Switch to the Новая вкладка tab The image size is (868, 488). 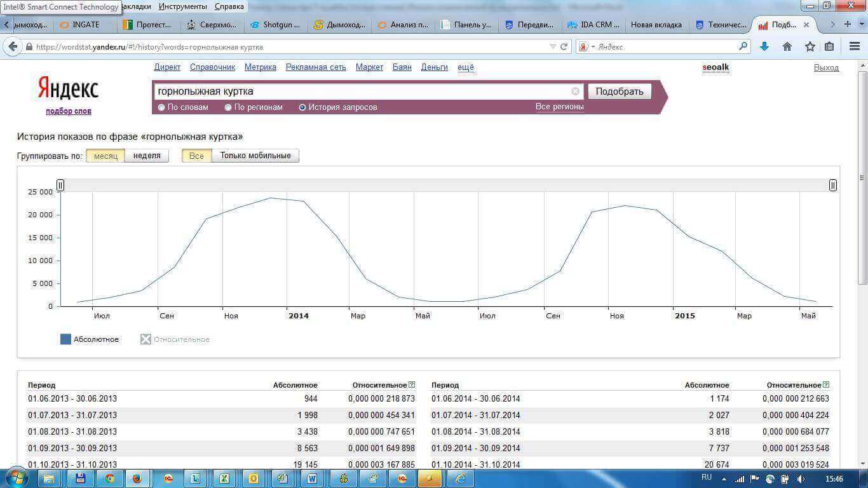(656, 25)
